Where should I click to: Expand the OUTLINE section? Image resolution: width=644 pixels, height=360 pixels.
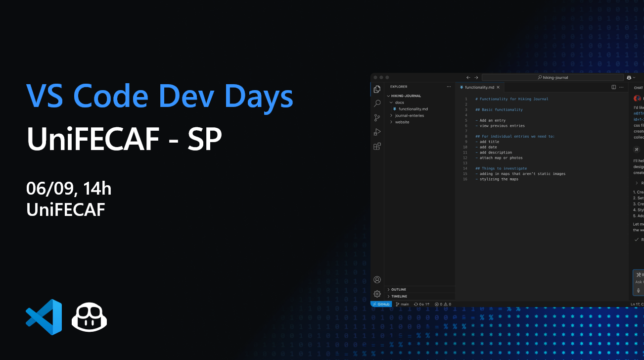[x=420, y=289]
